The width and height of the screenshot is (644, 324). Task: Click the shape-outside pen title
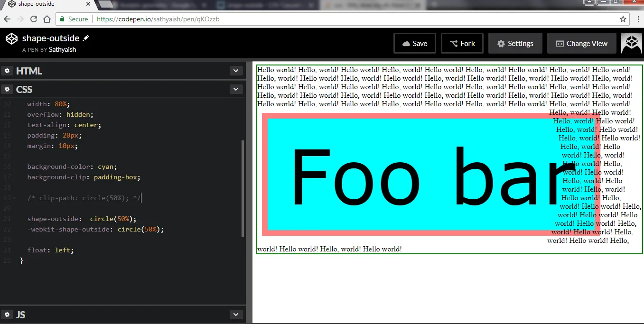point(51,38)
